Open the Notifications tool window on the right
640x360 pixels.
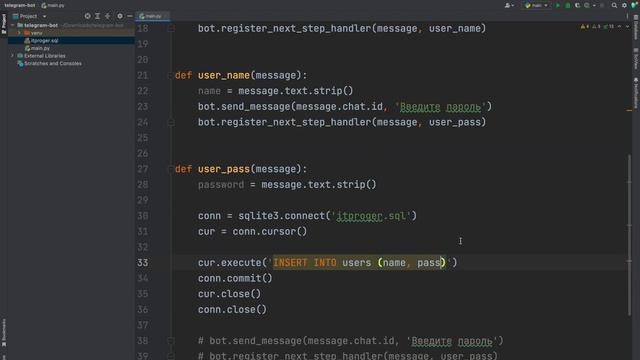636,92
